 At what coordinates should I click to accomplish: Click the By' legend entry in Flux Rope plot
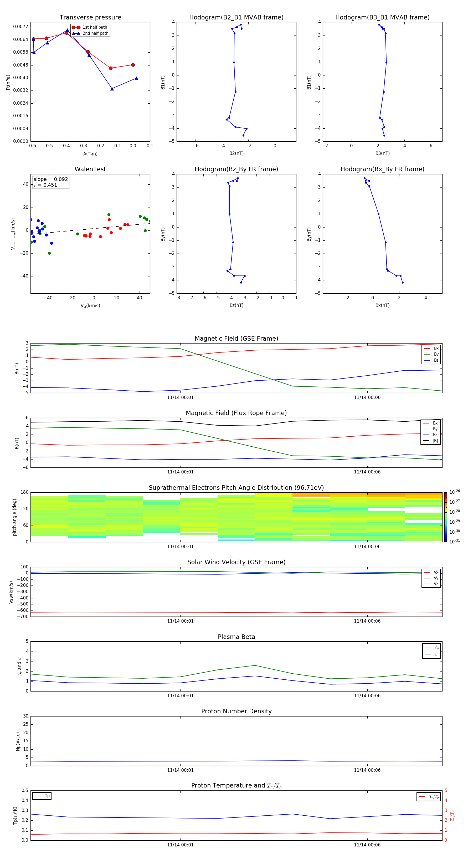click(x=431, y=429)
